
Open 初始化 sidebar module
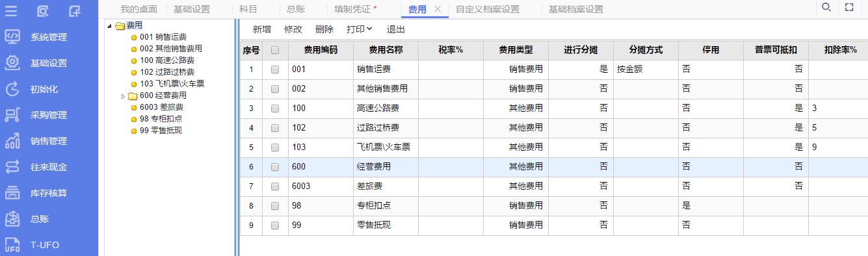click(49, 89)
